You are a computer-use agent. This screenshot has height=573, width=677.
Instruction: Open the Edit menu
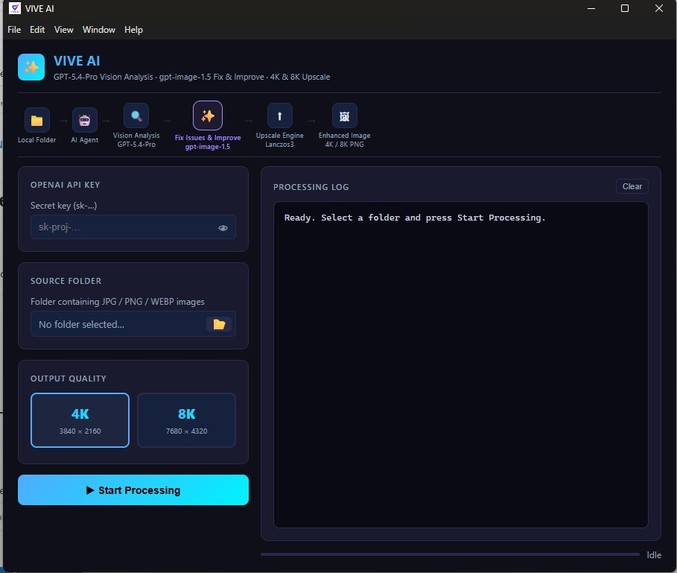pyautogui.click(x=37, y=30)
